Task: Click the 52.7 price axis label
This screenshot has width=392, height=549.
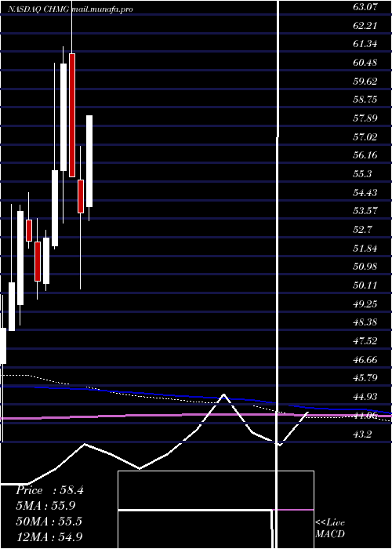Action: click(362, 230)
